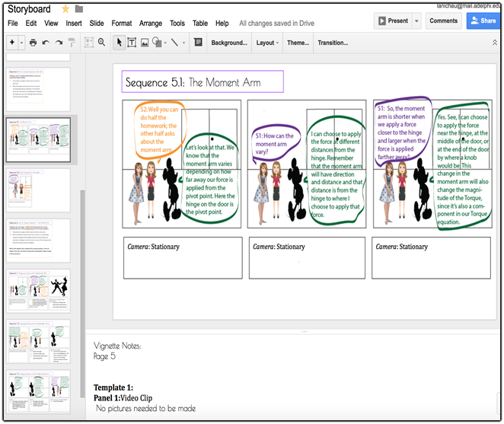This screenshot has width=504, height=424.
Task: Undo the last action
Action: point(46,43)
